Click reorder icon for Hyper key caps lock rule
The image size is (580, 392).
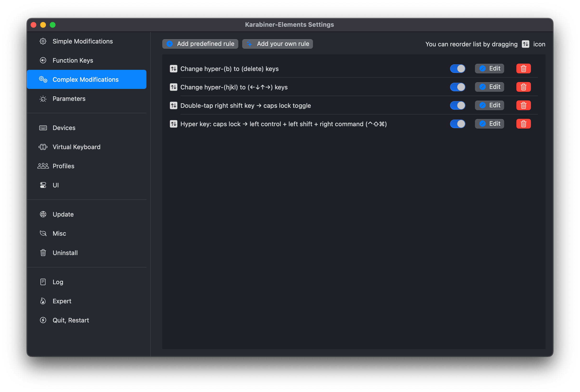pos(173,124)
